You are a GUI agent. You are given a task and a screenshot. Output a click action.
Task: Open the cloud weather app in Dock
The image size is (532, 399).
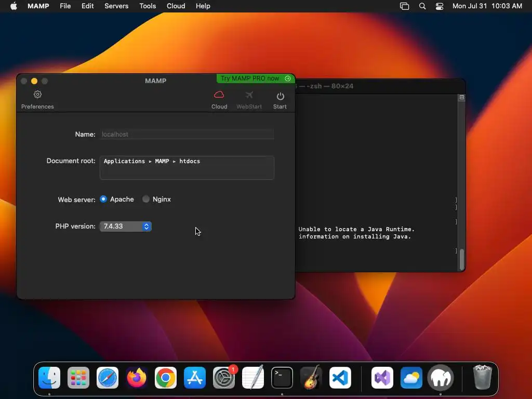point(411,378)
